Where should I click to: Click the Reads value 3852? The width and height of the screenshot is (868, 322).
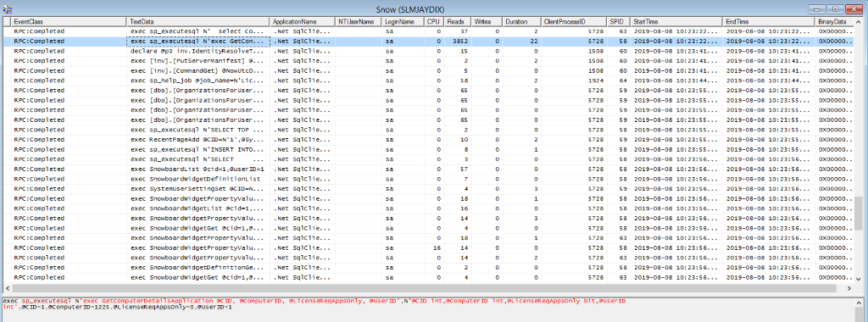460,42
